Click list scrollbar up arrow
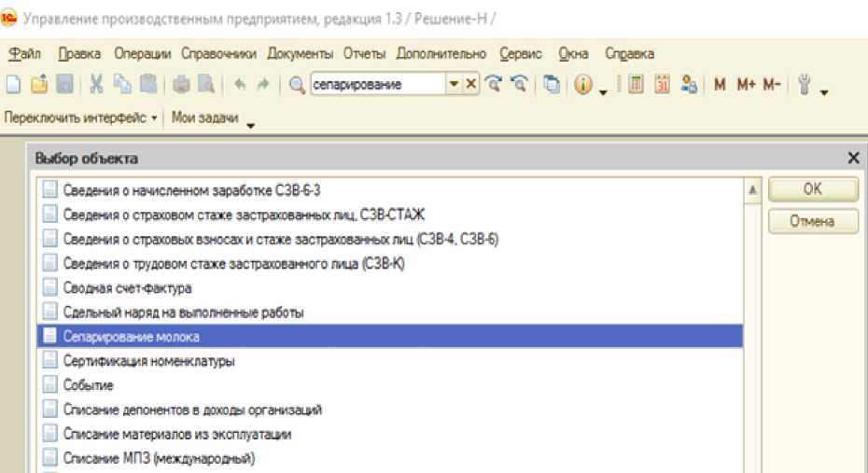The height and width of the screenshot is (473, 868). (752, 189)
